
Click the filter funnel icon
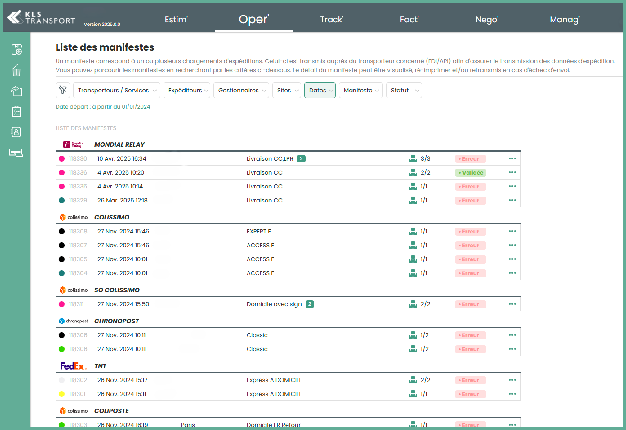click(63, 89)
